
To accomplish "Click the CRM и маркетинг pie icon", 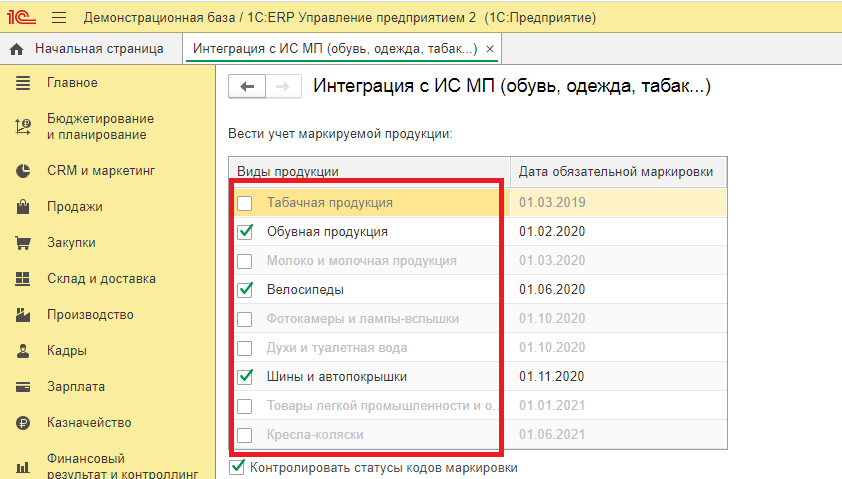I will click(23, 171).
